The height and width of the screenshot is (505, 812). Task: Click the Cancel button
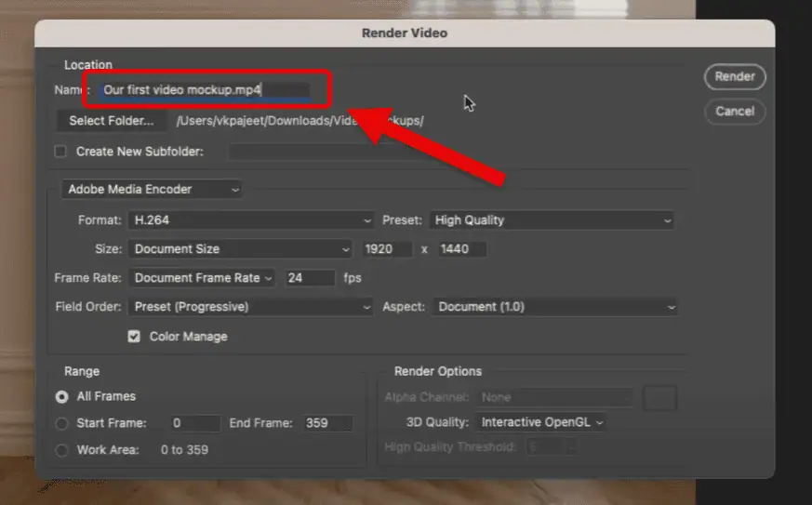click(734, 112)
